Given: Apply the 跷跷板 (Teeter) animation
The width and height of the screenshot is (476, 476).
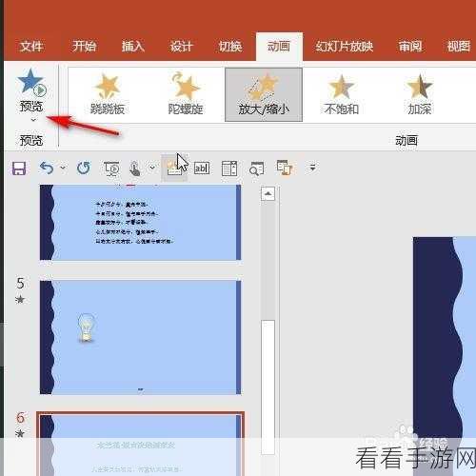Looking at the screenshot, I should click(108, 94).
